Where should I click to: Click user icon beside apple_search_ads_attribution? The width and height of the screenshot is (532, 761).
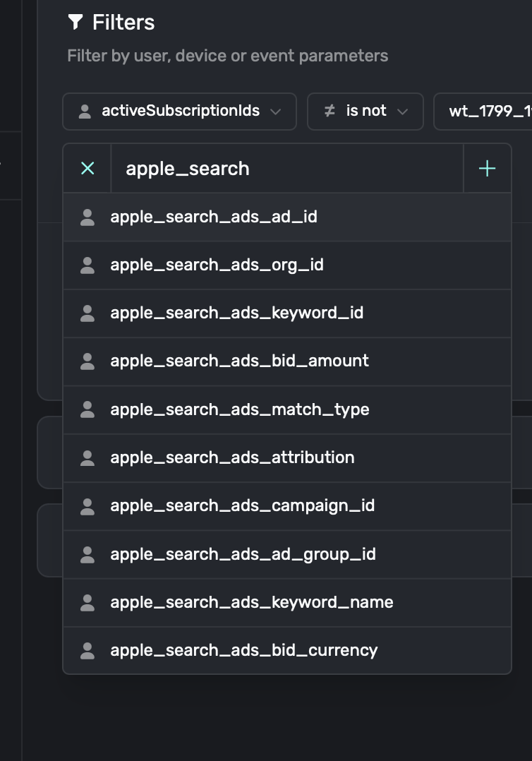87,458
